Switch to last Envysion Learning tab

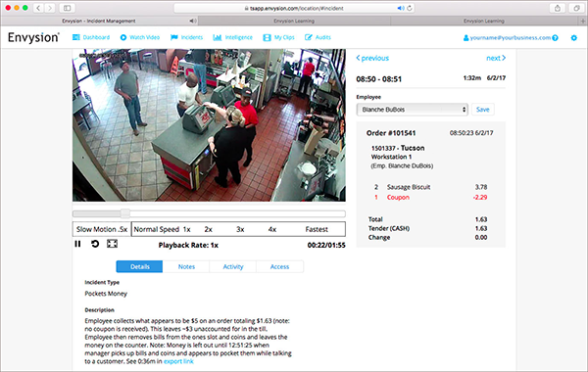(x=484, y=21)
